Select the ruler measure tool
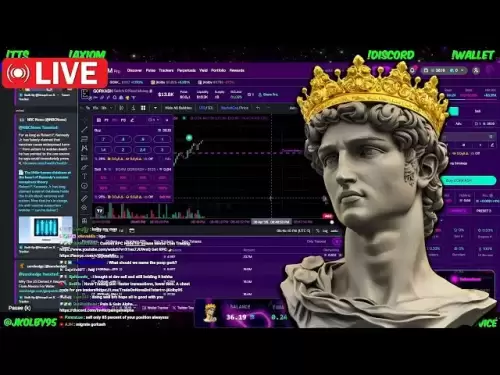The height and width of the screenshot is (375, 500). point(85,198)
